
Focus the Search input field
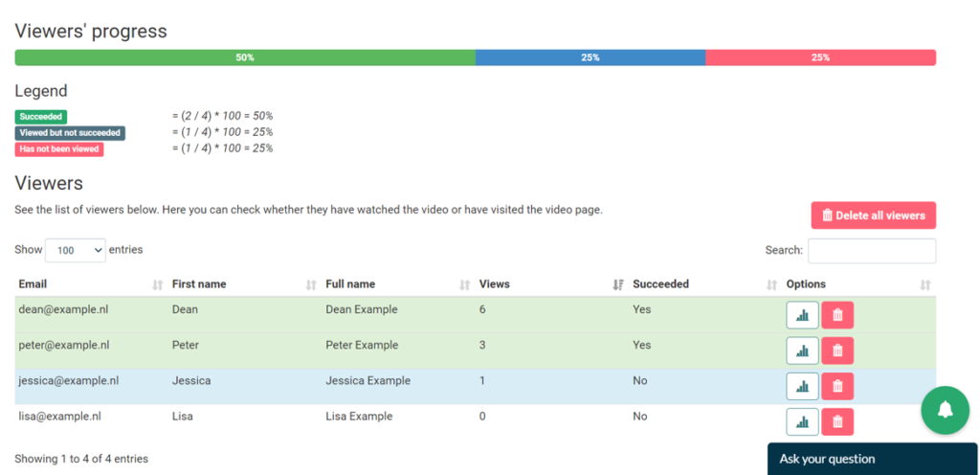pyautogui.click(x=871, y=251)
